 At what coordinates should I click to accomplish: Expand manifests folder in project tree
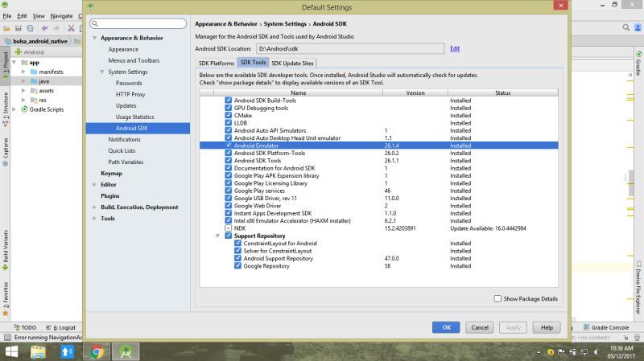click(x=23, y=72)
